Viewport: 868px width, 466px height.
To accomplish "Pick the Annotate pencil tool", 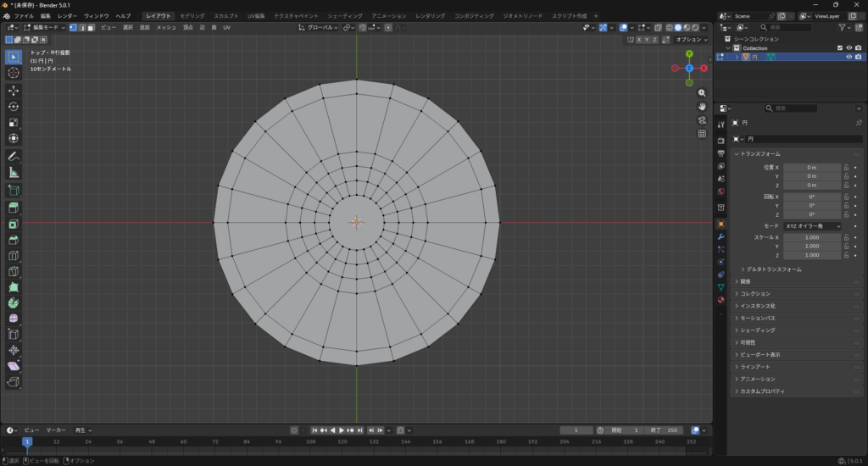I will (x=14, y=157).
